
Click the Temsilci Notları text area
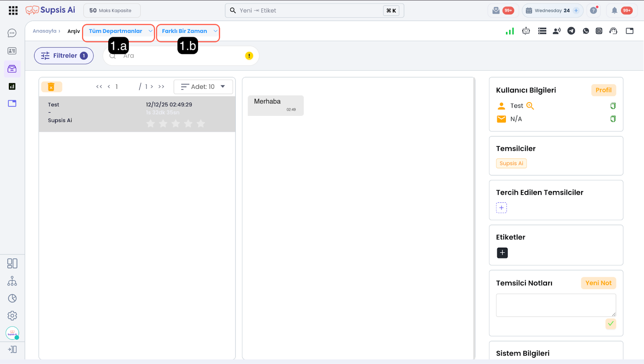555,305
